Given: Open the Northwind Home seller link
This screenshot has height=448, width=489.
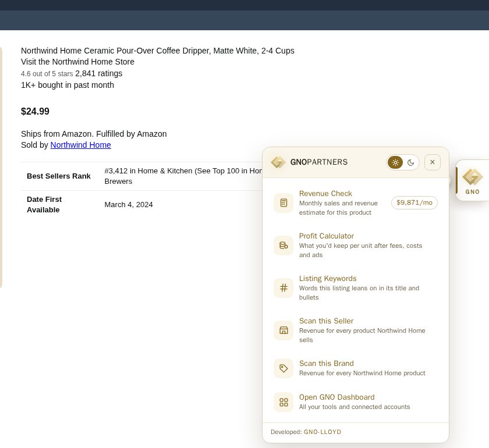Looking at the screenshot, I should click(x=80, y=145).
